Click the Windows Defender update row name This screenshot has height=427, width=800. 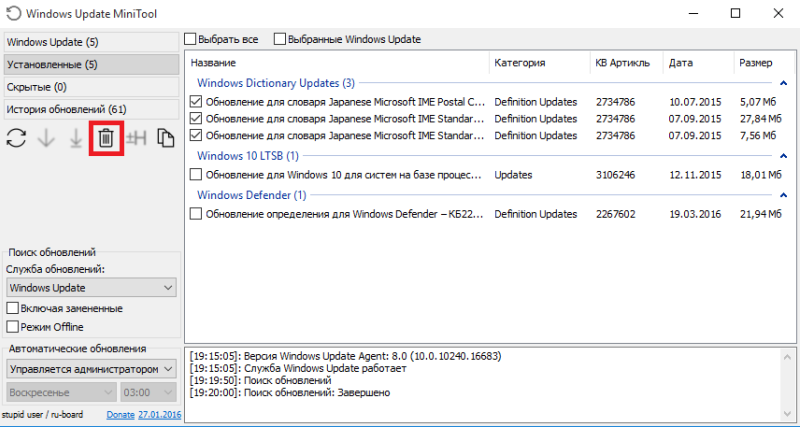click(x=344, y=214)
